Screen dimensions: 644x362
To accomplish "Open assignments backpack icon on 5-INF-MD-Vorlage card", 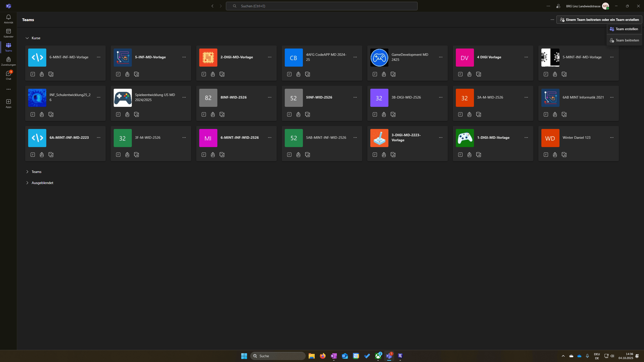I will click(x=127, y=74).
